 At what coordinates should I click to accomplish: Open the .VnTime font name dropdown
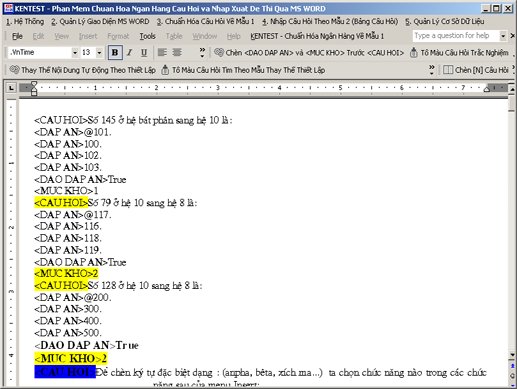point(75,53)
